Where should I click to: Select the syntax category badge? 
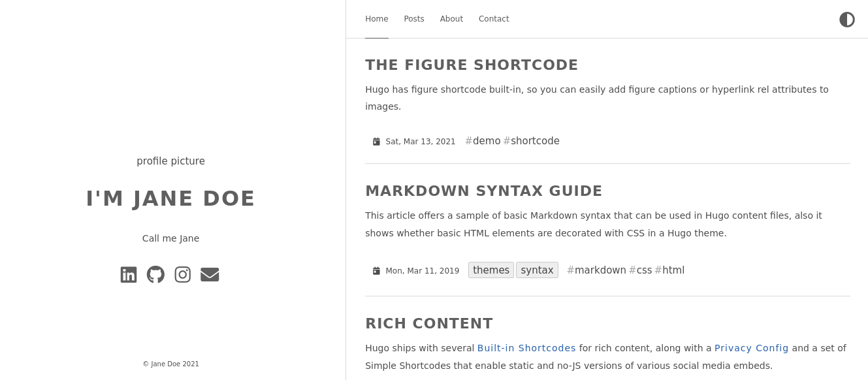coord(537,270)
